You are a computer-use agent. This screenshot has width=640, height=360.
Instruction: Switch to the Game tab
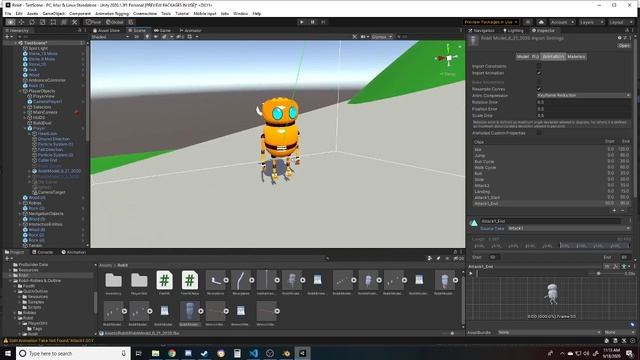[x=162, y=31]
